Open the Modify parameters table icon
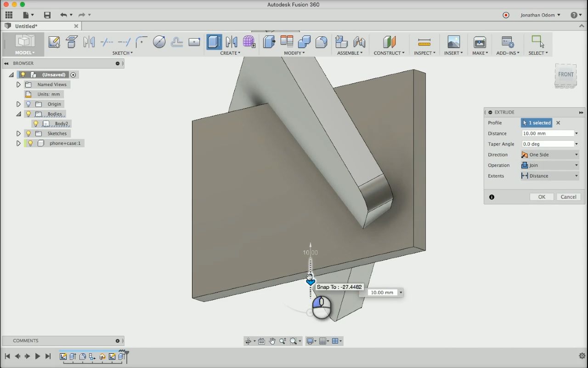This screenshot has height=368, width=588. point(287,42)
